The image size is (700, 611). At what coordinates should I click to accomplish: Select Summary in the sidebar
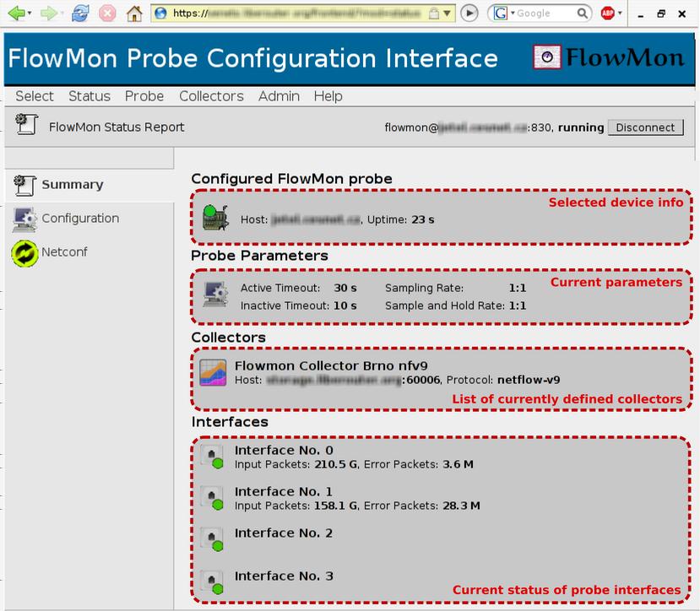(73, 184)
